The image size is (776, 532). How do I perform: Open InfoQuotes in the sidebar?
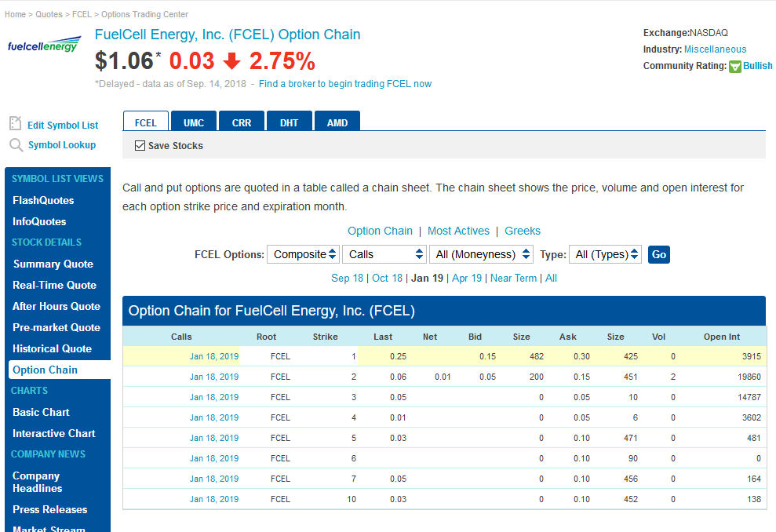39,222
